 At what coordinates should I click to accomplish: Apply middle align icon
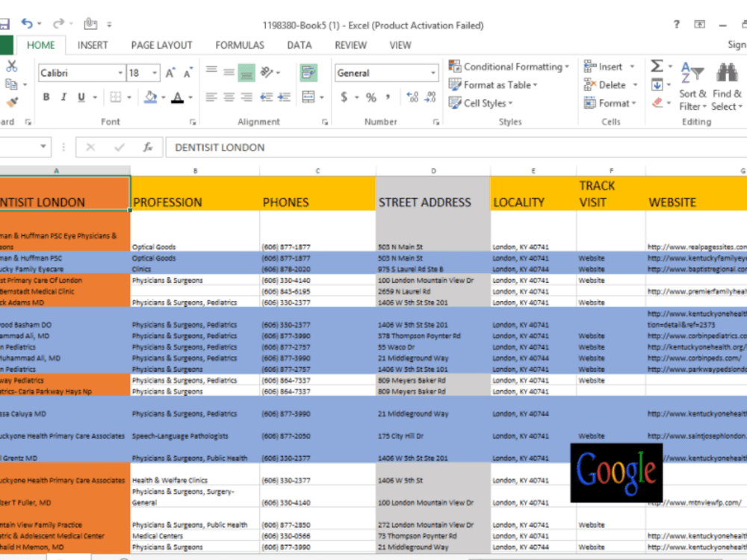(229, 73)
